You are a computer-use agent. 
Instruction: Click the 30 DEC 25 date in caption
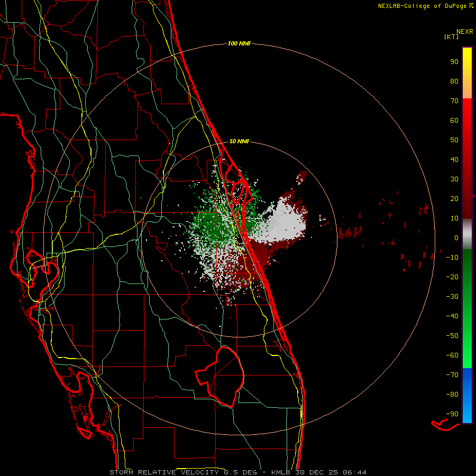317,472
